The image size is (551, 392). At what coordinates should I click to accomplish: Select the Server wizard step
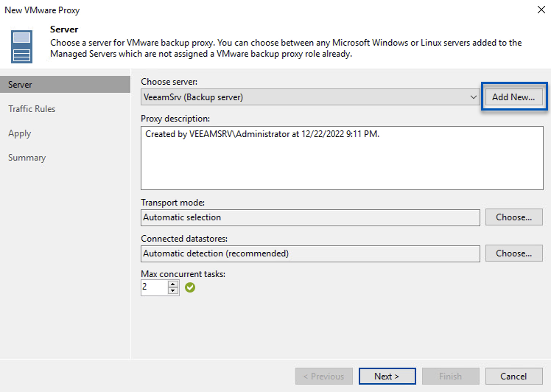[21, 85]
